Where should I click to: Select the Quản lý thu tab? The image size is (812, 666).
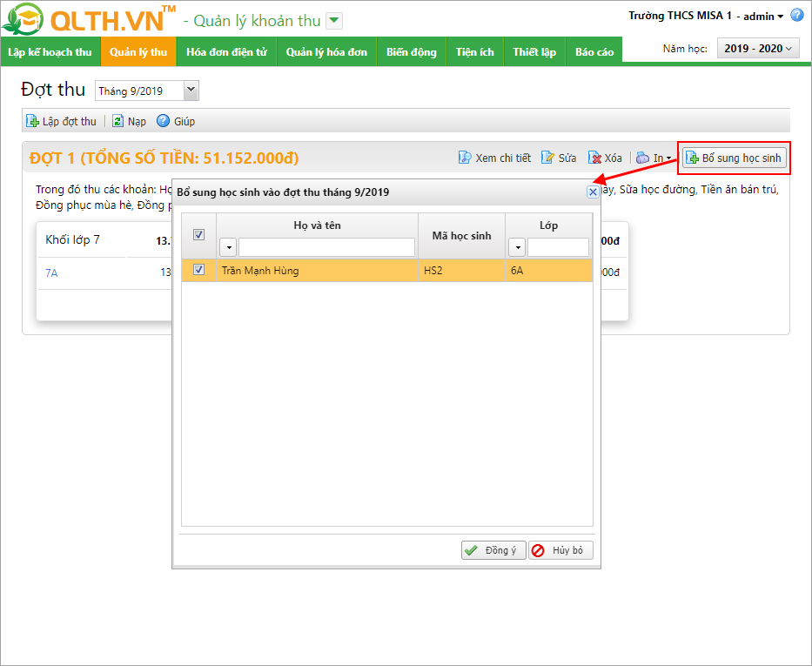pyautogui.click(x=138, y=51)
